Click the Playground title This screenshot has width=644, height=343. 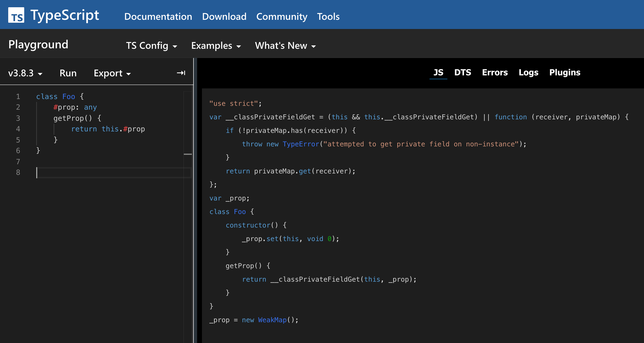point(38,44)
